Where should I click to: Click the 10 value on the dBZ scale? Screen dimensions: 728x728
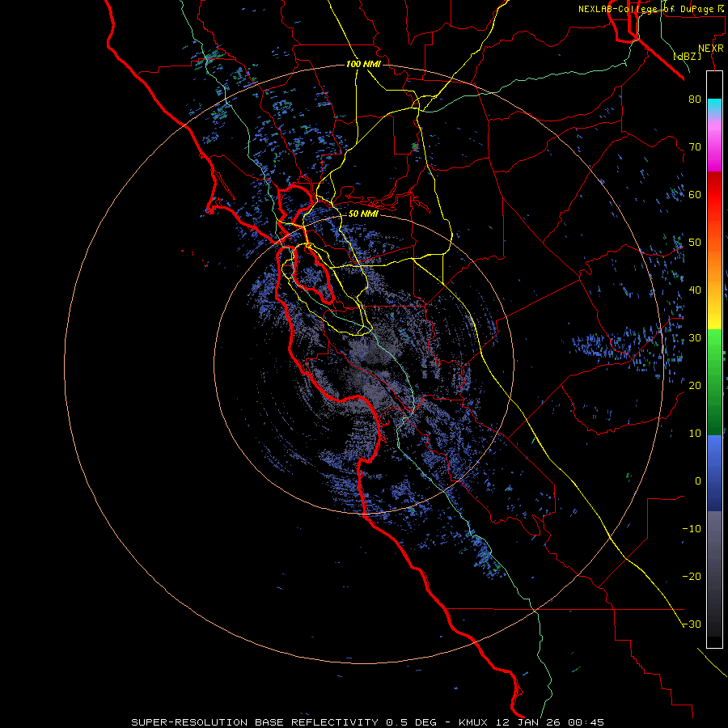click(695, 434)
